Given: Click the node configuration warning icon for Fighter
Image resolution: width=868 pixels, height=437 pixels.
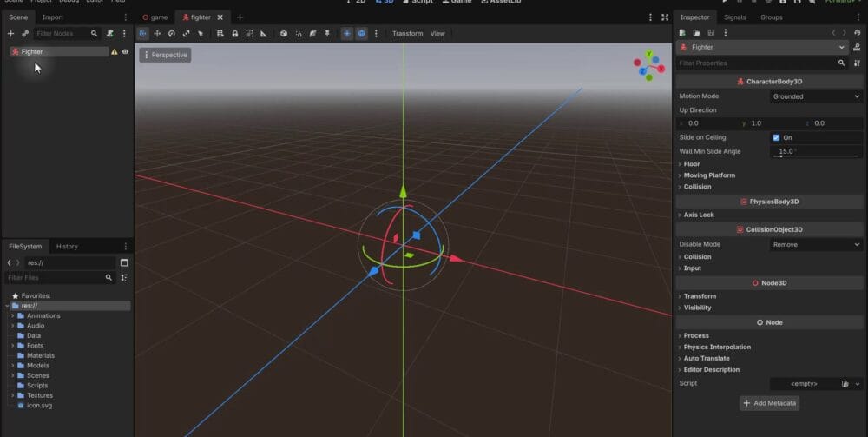Looking at the screenshot, I should (x=114, y=51).
